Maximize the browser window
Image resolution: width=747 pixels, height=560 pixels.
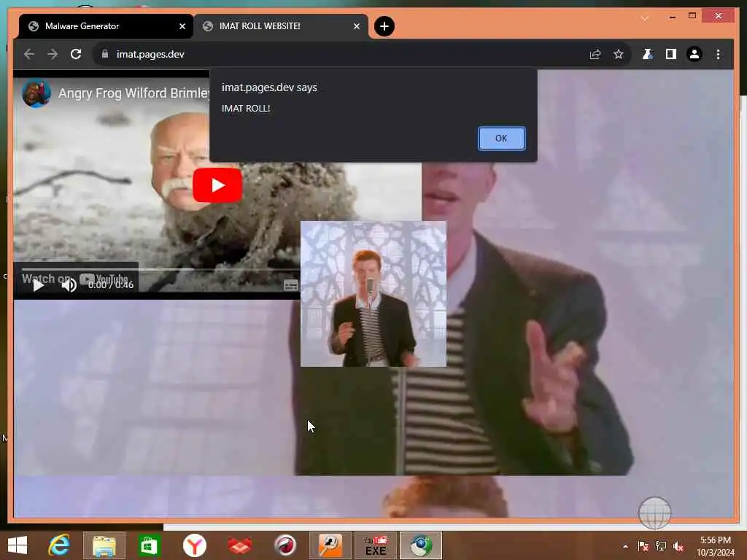pos(692,16)
